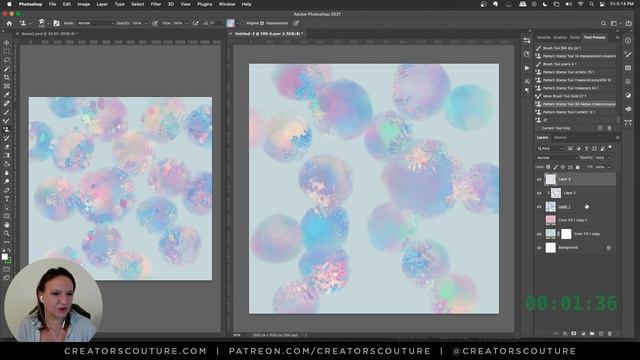Add a layer style fx icon
This screenshot has width=640, height=360.
[565, 333]
